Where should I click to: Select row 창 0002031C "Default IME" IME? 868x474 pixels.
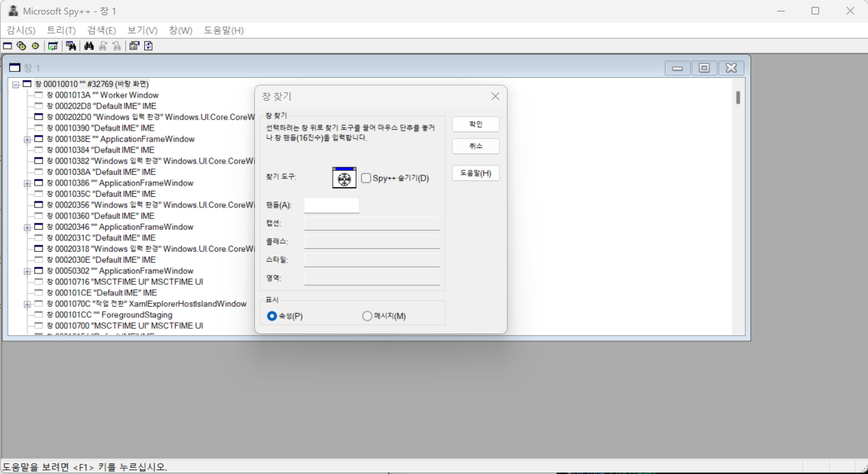coord(101,238)
